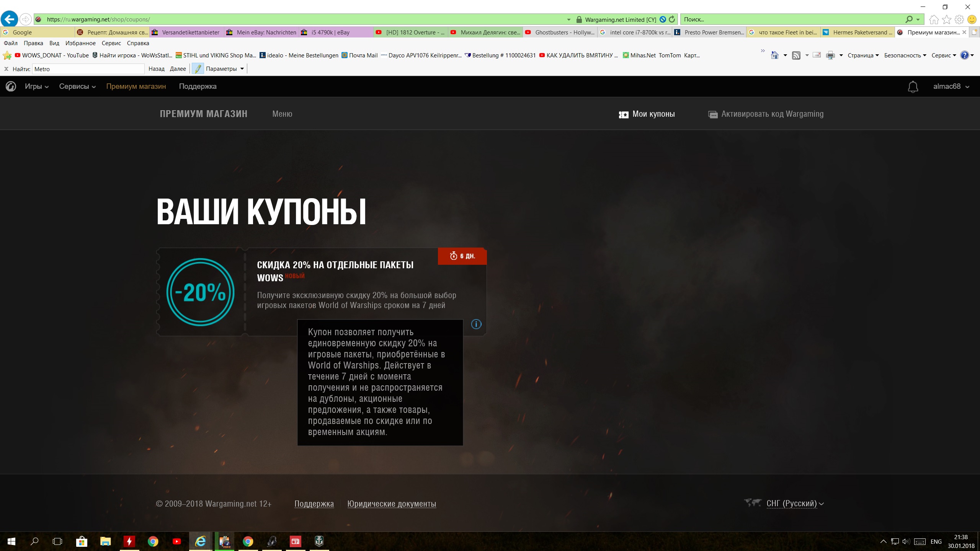
Task: Expand the address bar history dropdown arrow
Action: (568, 20)
